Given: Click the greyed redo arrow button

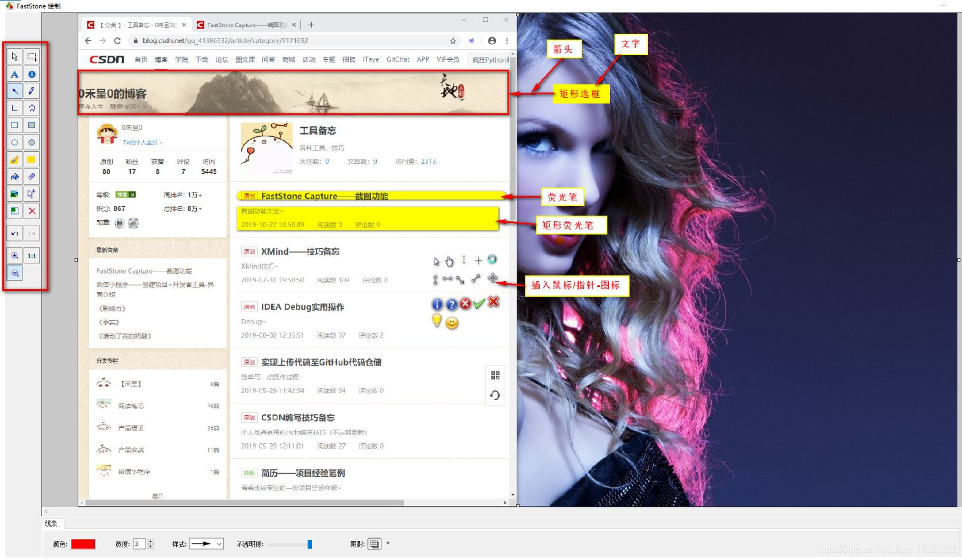Looking at the screenshot, I should [x=32, y=233].
